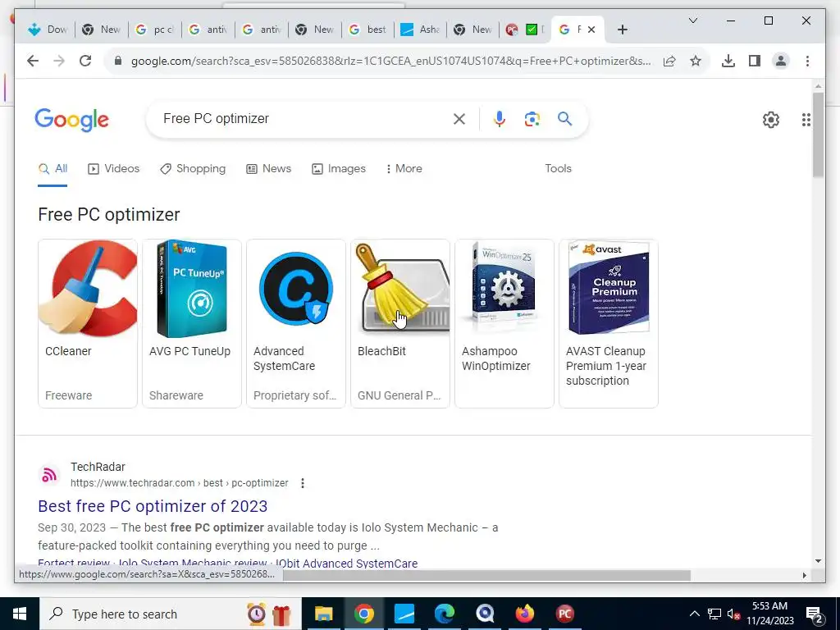Go back to the previous page

pyautogui.click(x=33, y=61)
